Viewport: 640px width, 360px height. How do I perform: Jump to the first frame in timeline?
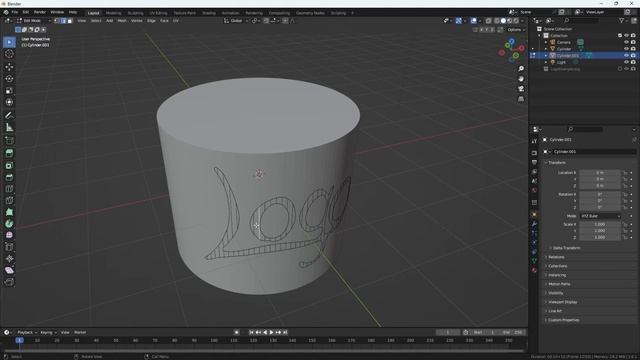click(x=251, y=332)
